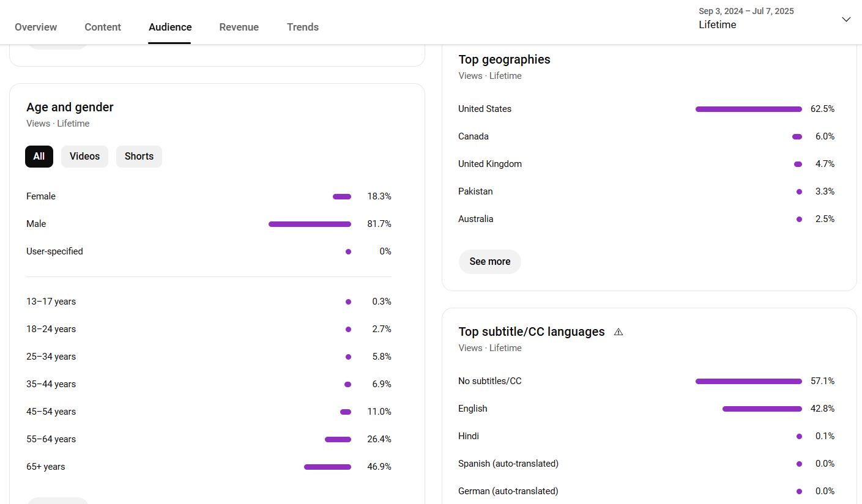Image resolution: width=862 pixels, height=504 pixels.
Task: Select the Canada geography row
Action: tap(647, 136)
